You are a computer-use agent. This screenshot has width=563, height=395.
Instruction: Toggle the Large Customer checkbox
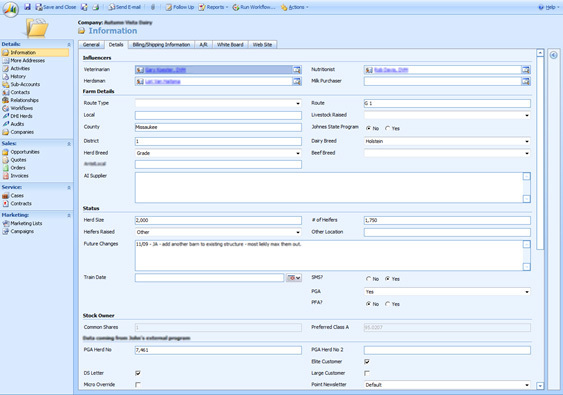(x=367, y=373)
